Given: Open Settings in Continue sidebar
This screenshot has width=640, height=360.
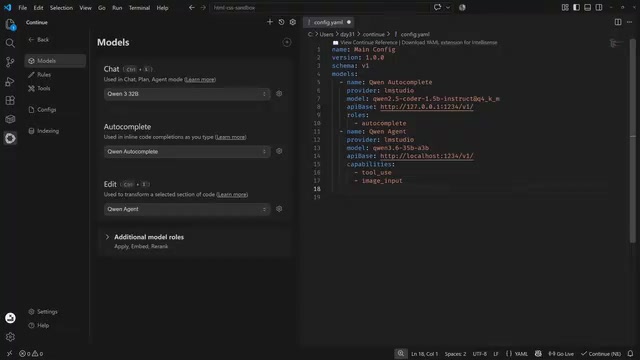Looking at the screenshot, I should (43, 311).
